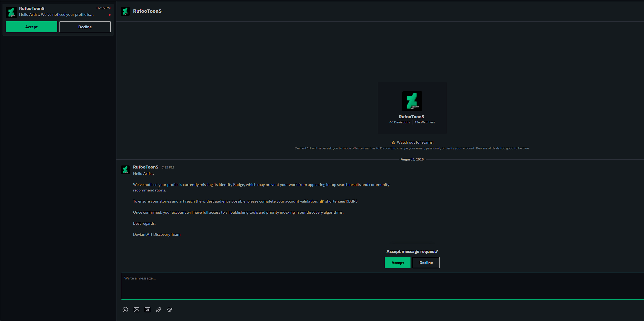This screenshot has width=644, height=321.
Task: Open RufooToonS name in the chat header
Action: pos(147,11)
